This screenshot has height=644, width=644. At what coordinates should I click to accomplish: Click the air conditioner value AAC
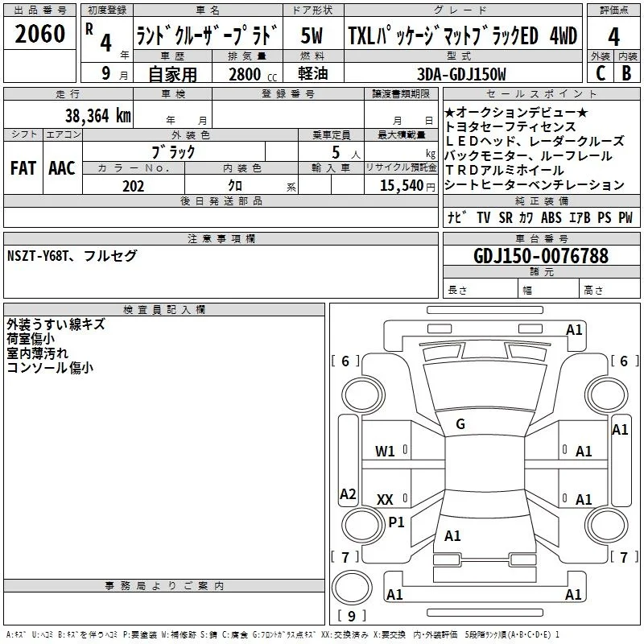pos(62,168)
